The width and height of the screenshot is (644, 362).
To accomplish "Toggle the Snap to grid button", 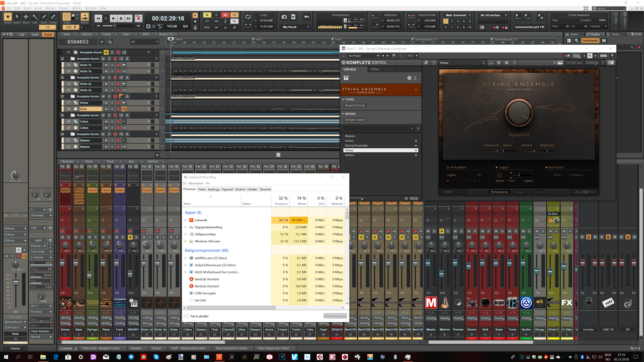I will coord(67,18).
